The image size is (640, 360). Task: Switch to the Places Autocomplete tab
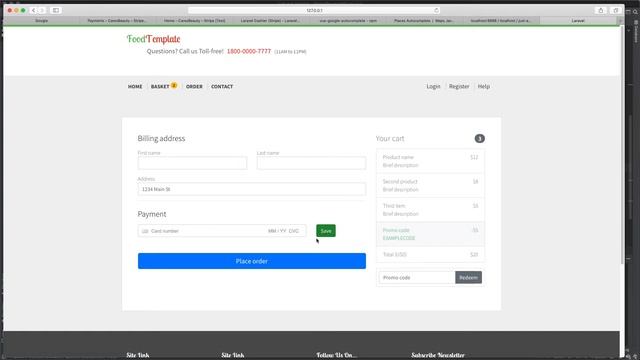click(424, 20)
